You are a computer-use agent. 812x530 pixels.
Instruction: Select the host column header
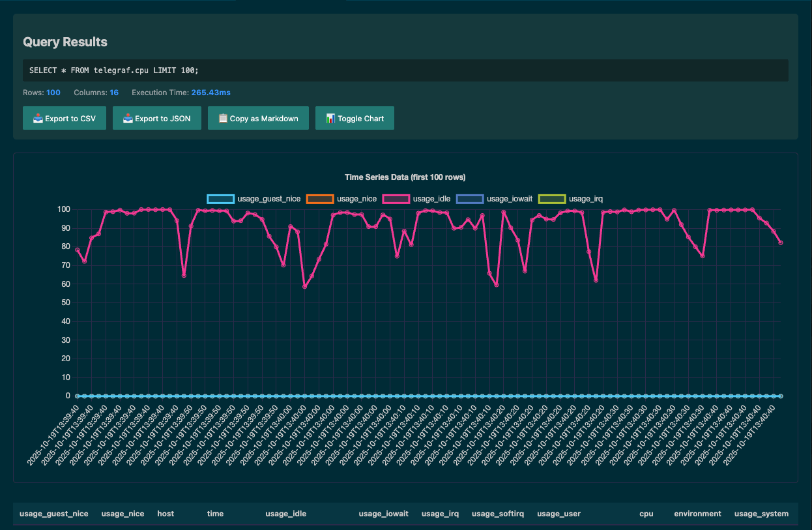pyautogui.click(x=166, y=514)
